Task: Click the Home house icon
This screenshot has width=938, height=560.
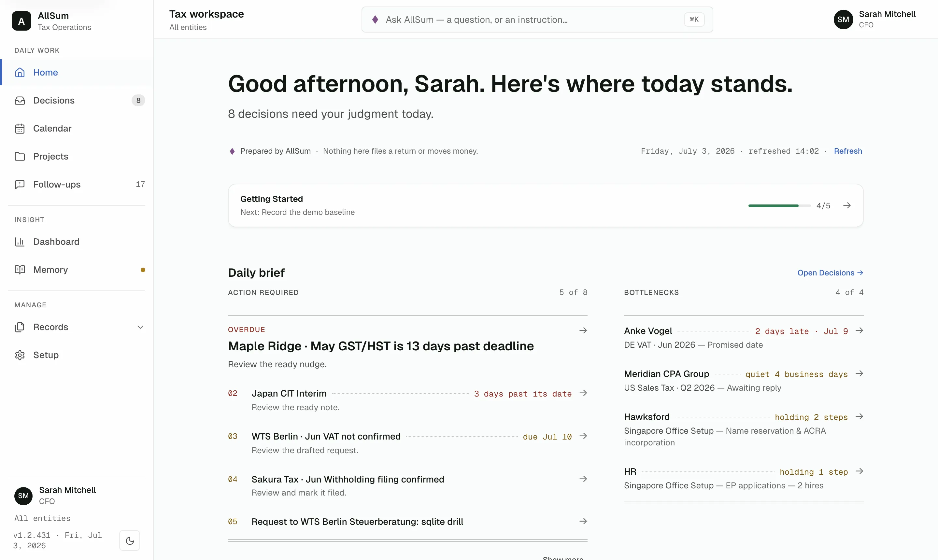Action: (x=20, y=73)
